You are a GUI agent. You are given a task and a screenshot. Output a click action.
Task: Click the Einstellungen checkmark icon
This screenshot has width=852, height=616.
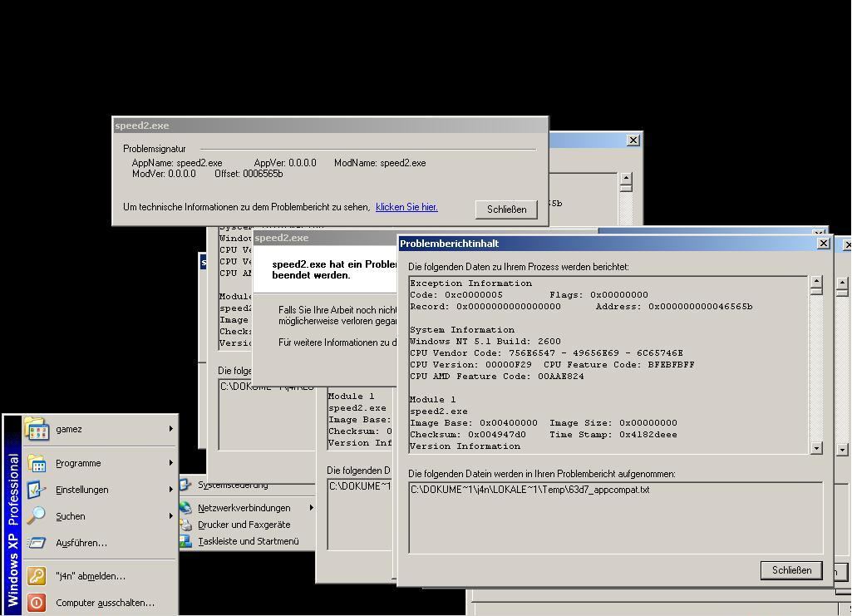(x=37, y=490)
